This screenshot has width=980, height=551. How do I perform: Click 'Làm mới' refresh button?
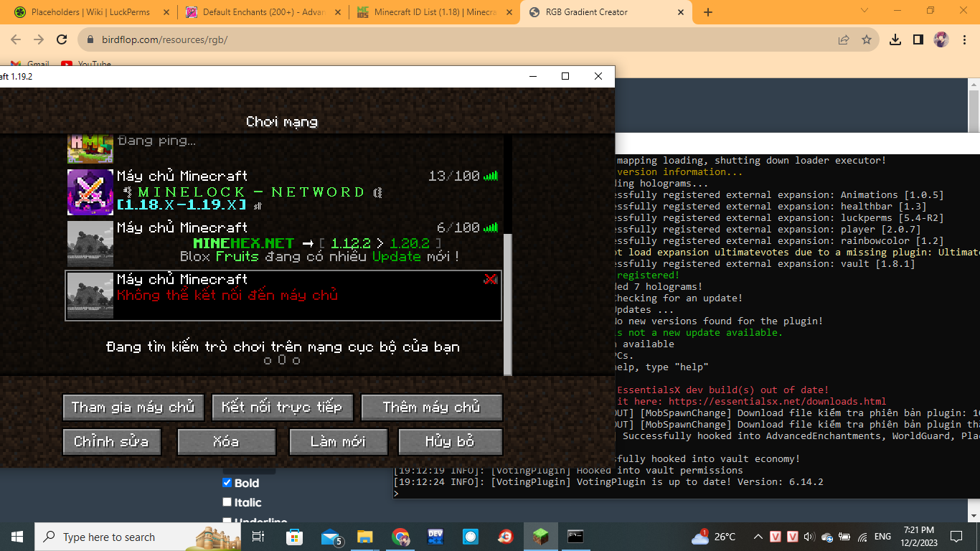pos(339,442)
